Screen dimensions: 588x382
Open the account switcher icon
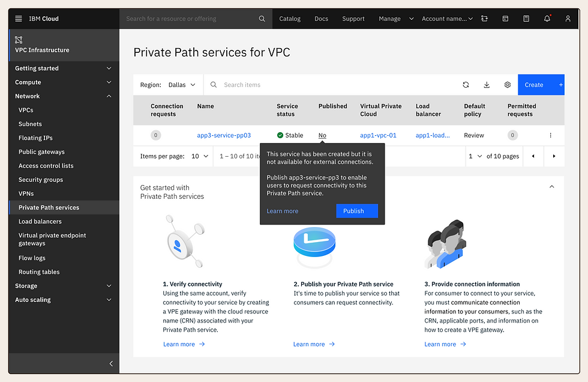[485, 19]
